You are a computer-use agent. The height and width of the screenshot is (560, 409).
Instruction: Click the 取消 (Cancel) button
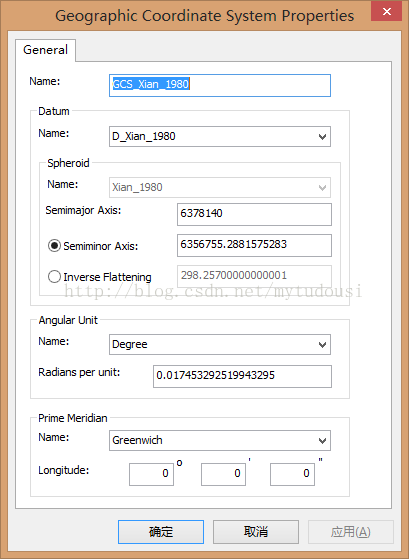coord(256,532)
